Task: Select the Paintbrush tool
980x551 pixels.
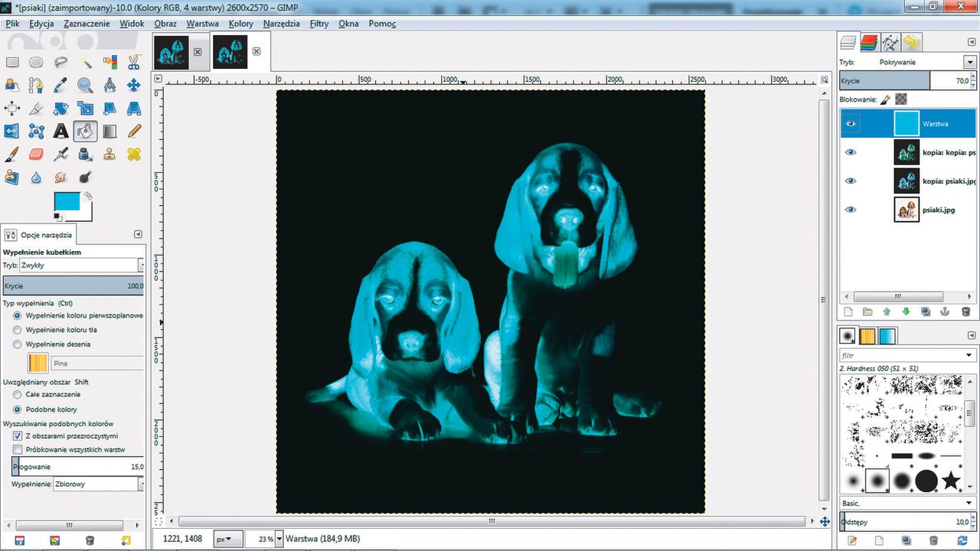Action: 12,155
